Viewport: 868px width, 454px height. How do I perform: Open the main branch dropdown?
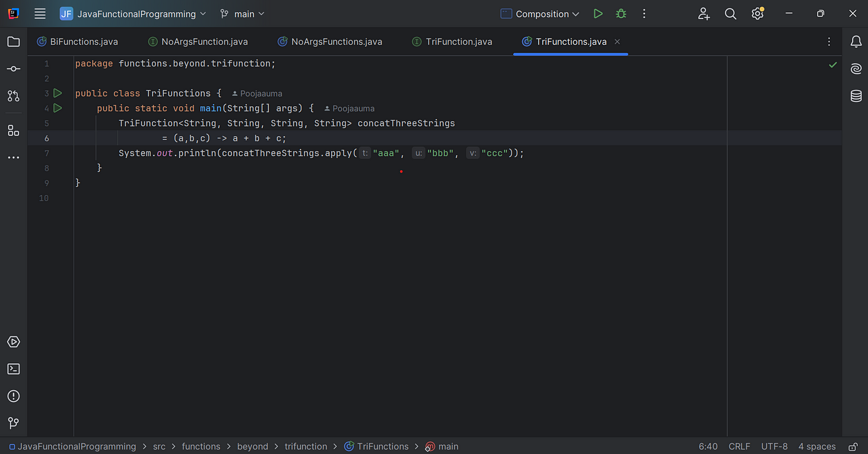(242, 13)
